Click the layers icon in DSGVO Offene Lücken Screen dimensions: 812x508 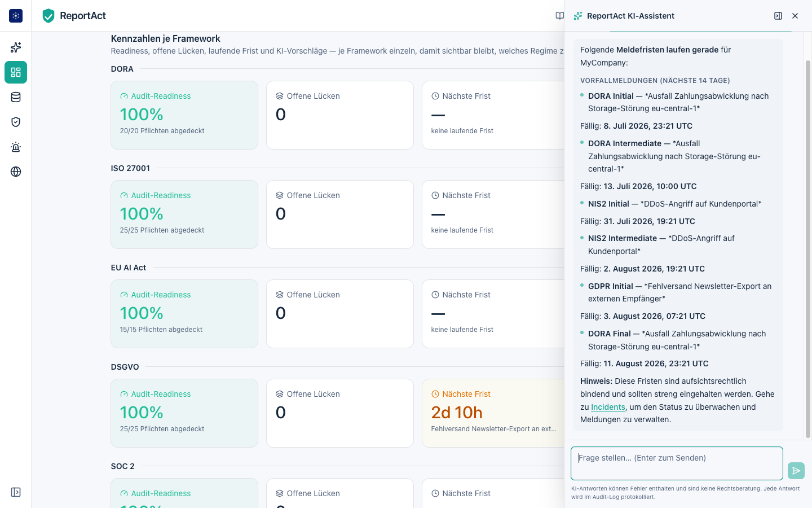280,394
